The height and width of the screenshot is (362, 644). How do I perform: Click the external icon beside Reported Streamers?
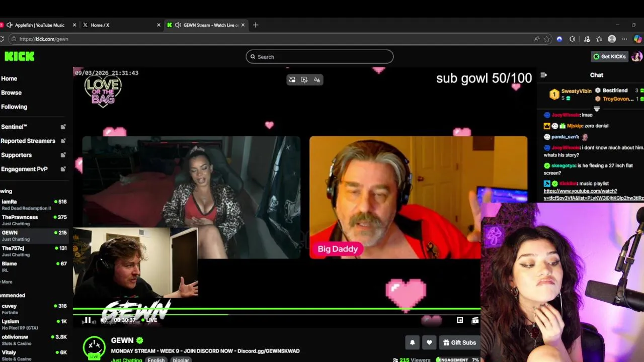(x=63, y=141)
